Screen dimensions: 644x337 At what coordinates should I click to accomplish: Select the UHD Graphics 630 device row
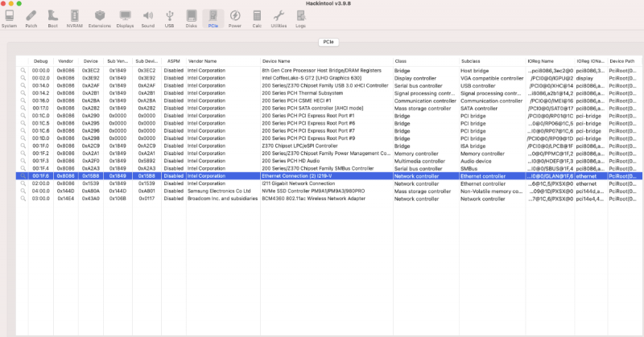pyautogui.click(x=329, y=78)
